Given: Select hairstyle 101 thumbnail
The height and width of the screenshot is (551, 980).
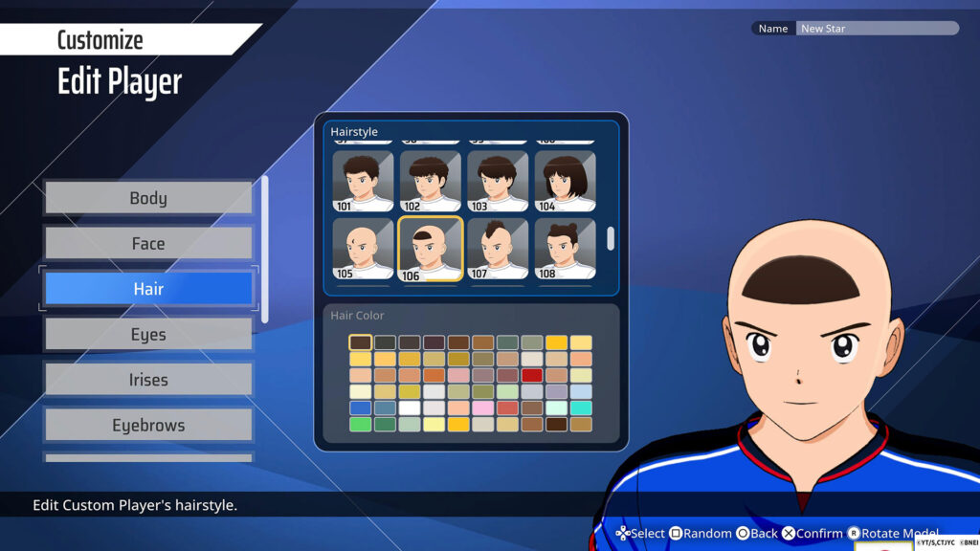Looking at the screenshot, I should pyautogui.click(x=363, y=181).
